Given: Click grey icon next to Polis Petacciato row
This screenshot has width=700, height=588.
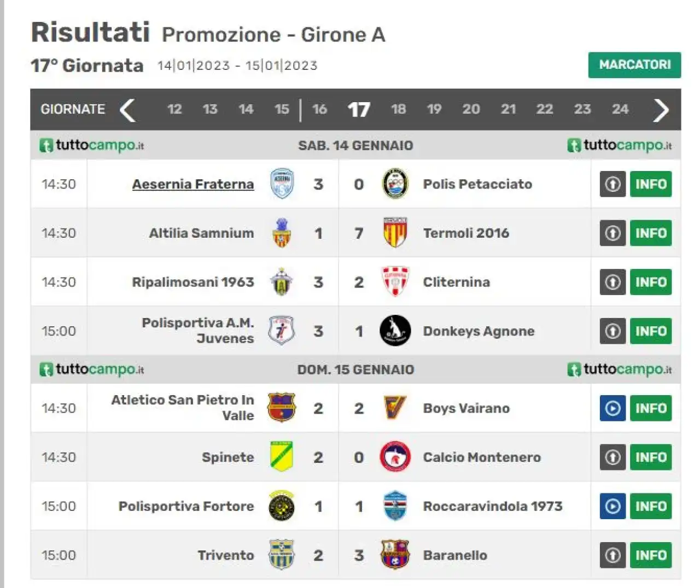Looking at the screenshot, I should pos(612,184).
